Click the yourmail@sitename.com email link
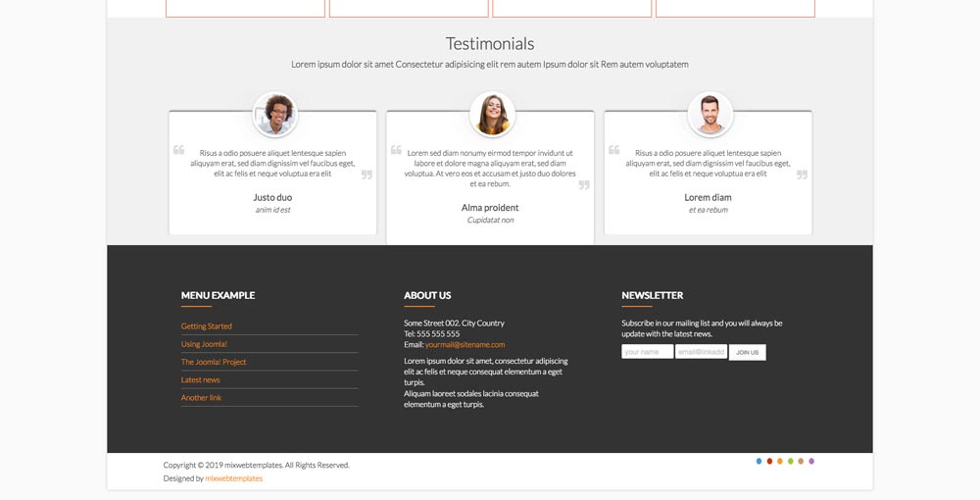Viewport: 980px width, 500px height. [x=465, y=344]
